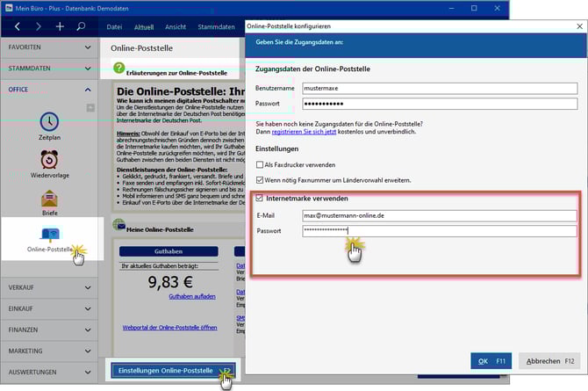Minimize the Mein Büro main window
The width and height of the screenshot is (588, 391).
pyautogui.click(x=451, y=8)
